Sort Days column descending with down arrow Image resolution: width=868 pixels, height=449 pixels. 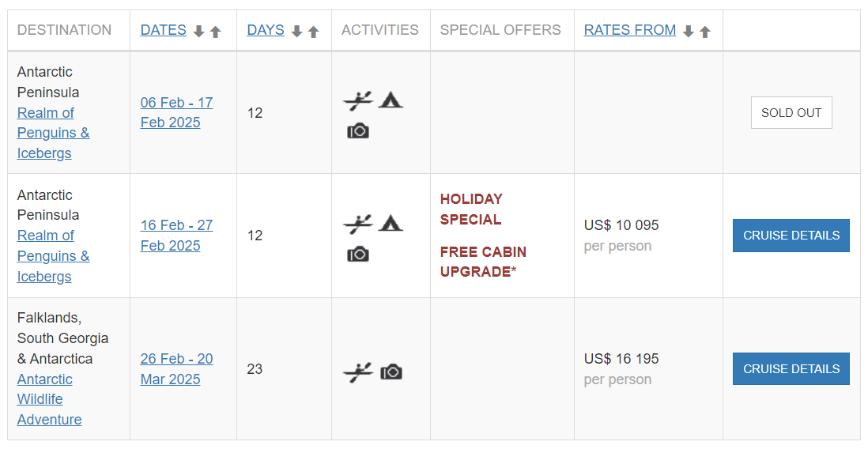pyautogui.click(x=296, y=32)
